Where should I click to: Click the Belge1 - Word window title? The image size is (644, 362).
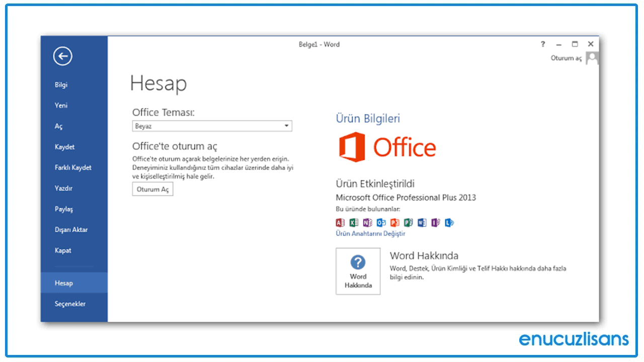pos(319,44)
